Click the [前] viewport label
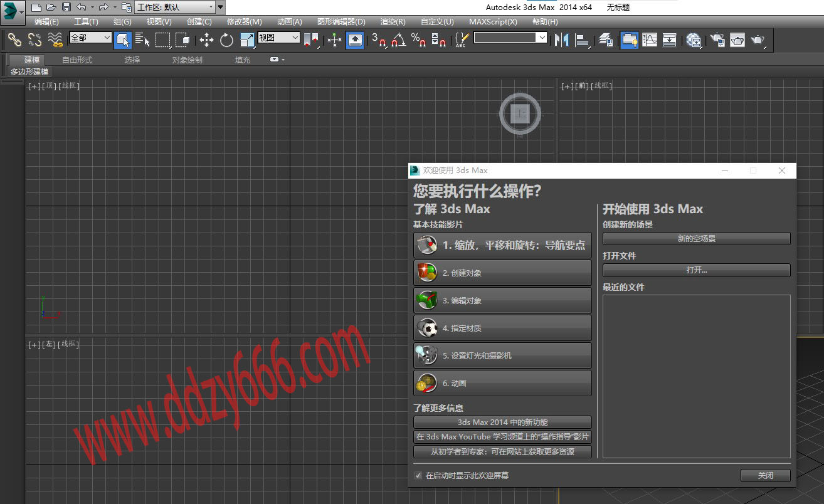Viewport: 824px width, 504px height. tap(583, 86)
